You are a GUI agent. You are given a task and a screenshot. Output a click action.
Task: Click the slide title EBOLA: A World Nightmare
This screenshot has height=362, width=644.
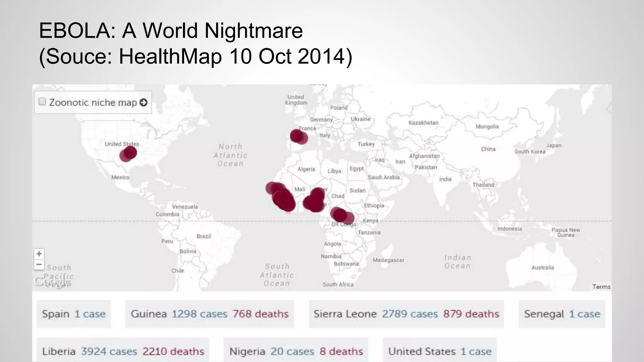(x=171, y=31)
